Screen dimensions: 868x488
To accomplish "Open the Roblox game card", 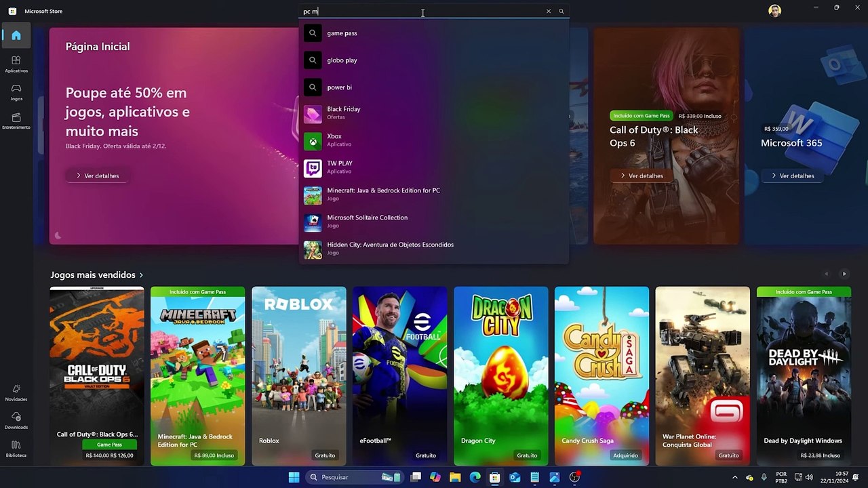I will [x=299, y=376].
